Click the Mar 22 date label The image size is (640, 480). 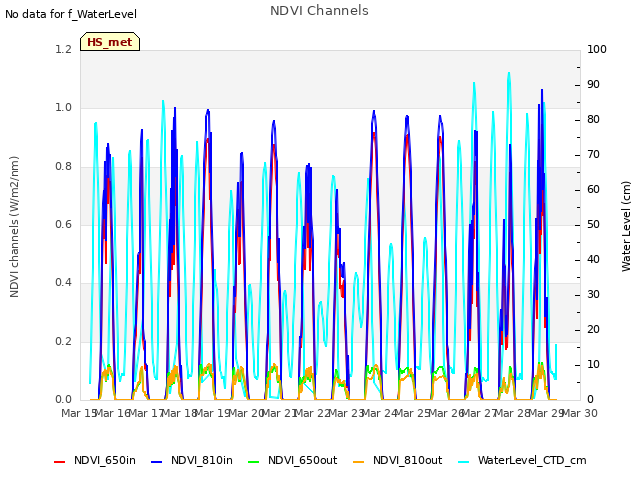click(x=313, y=413)
